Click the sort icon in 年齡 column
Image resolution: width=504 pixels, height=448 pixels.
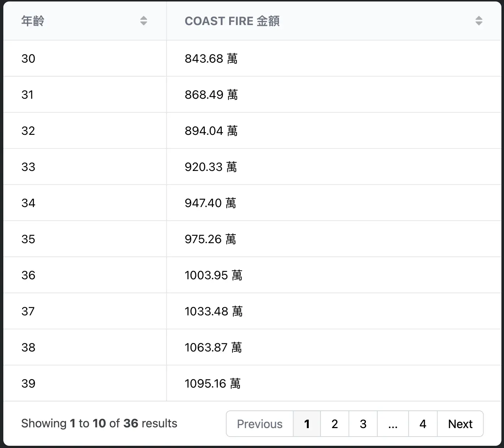144,21
